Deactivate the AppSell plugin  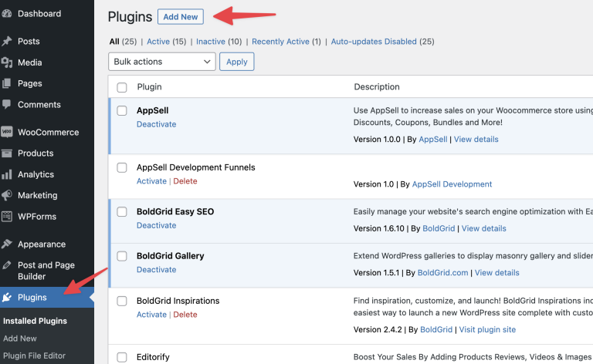[157, 124]
